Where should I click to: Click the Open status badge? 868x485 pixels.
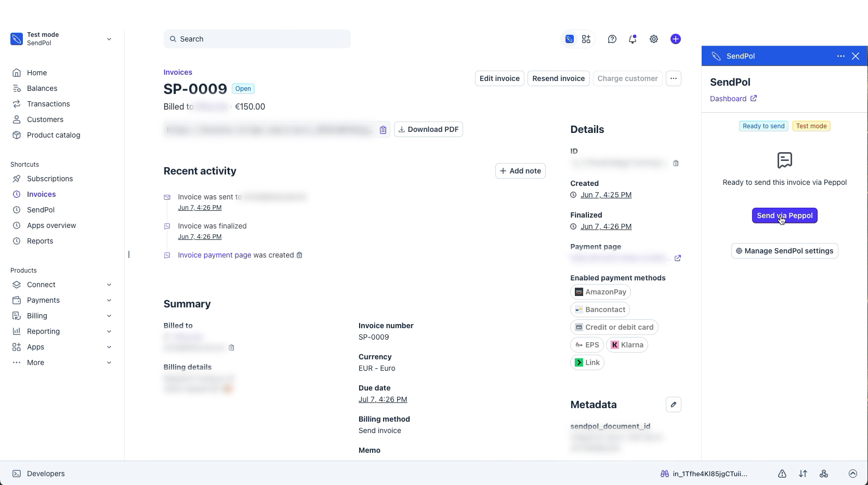(x=243, y=89)
